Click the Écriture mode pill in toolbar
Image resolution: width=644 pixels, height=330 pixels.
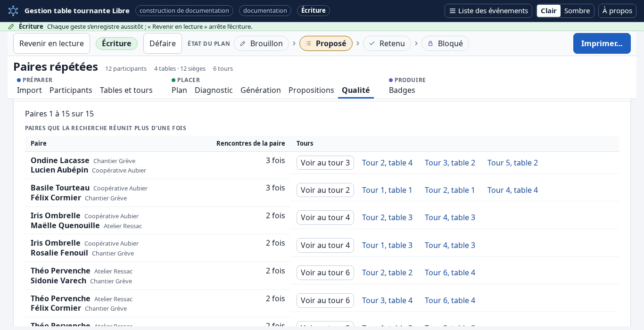coord(116,43)
